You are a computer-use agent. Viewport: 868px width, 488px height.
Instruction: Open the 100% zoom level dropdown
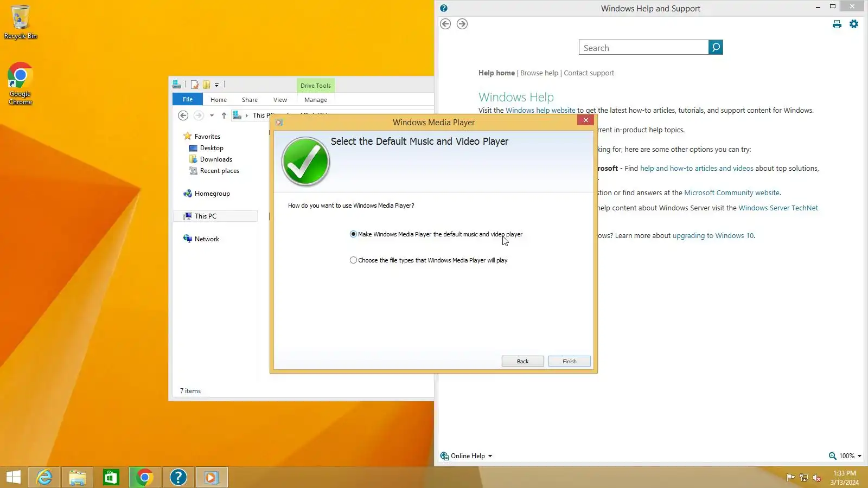pyautogui.click(x=845, y=456)
